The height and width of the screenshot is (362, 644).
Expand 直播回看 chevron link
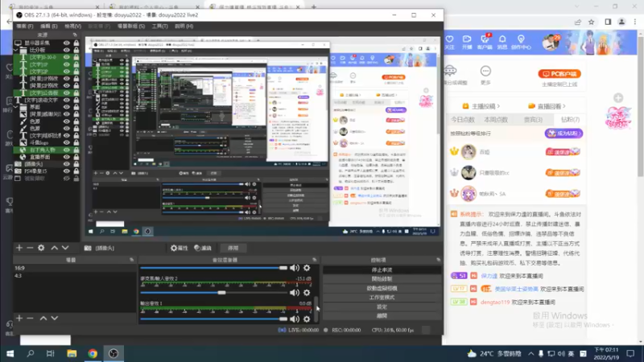point(564,106)
